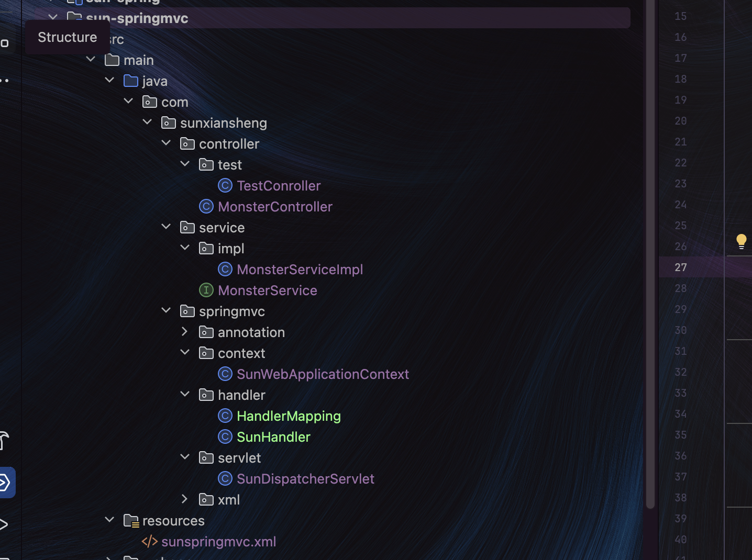This screenshot has height=560, width=752.
Task: Collapse the handler package
Action: (x=185, y=394)
